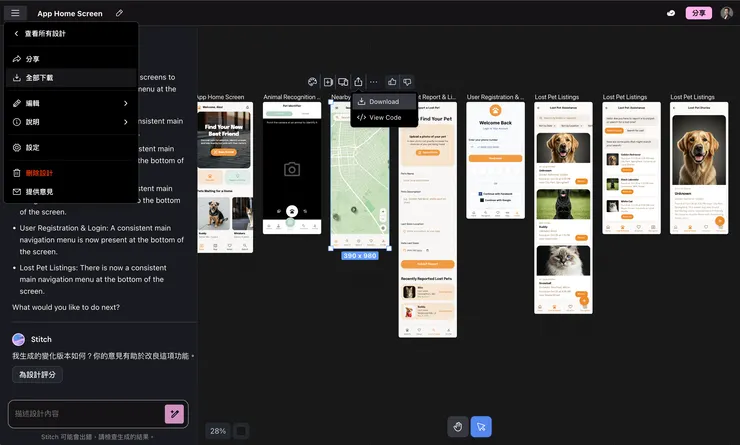Viewport: 740px width, 445px height.
Task: Select Download in the export dropdown
Action: coord(384,101)
